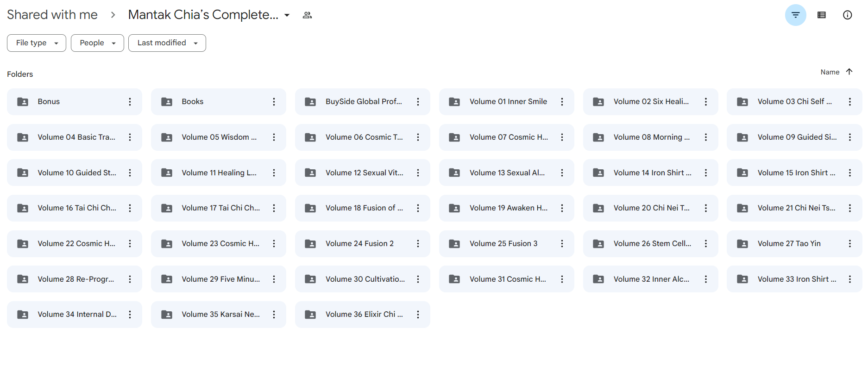868x377 pixels.
Task: Toggle the filter bar button
Action: tap(795, 15)
